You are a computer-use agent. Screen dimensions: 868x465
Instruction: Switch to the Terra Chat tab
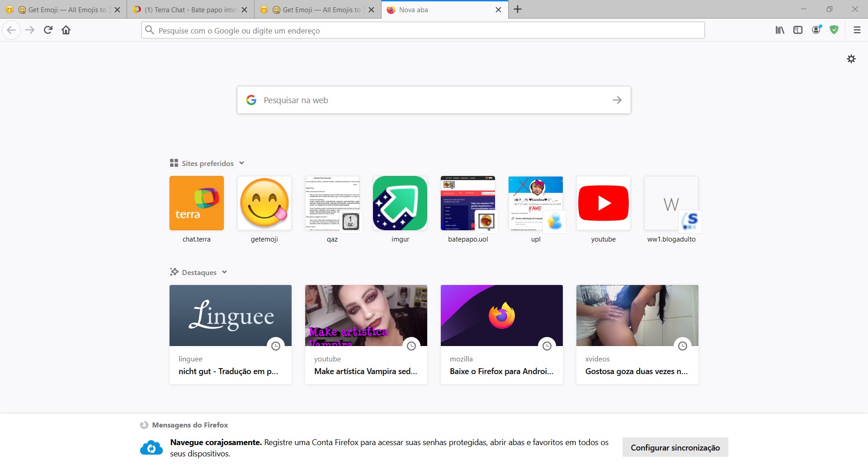[190, 9]
